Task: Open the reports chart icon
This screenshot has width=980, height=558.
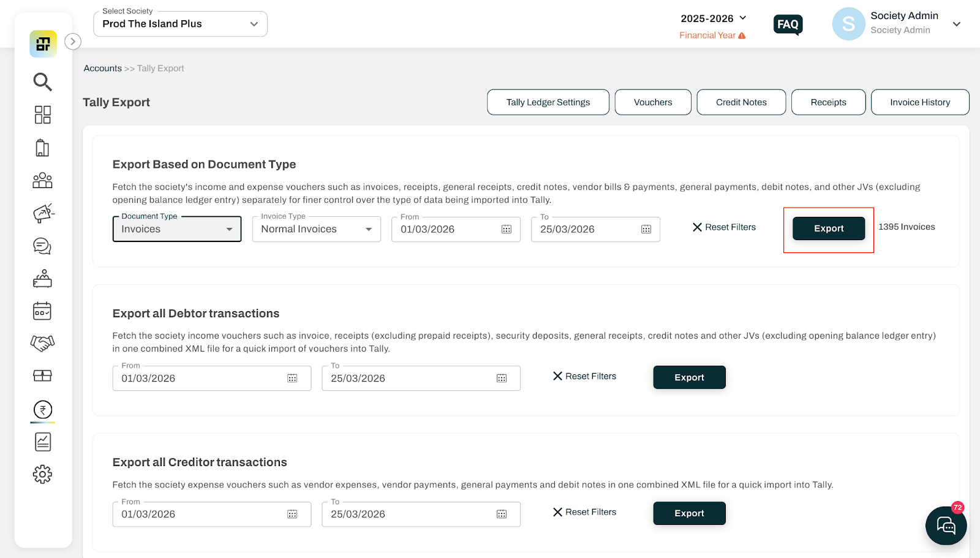Action: click(x=43, y=442)
